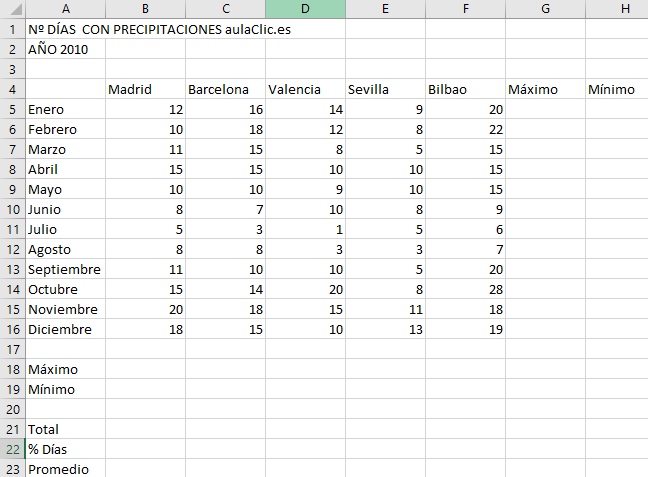
Task: Click the % Días label cell
Action: pos(66,449)
